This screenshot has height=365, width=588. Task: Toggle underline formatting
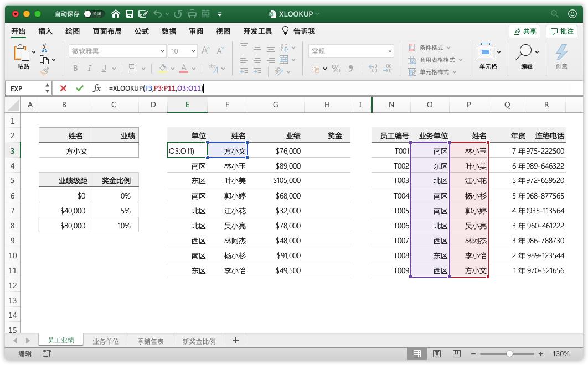pyautogui.click(x=105, y=68)
